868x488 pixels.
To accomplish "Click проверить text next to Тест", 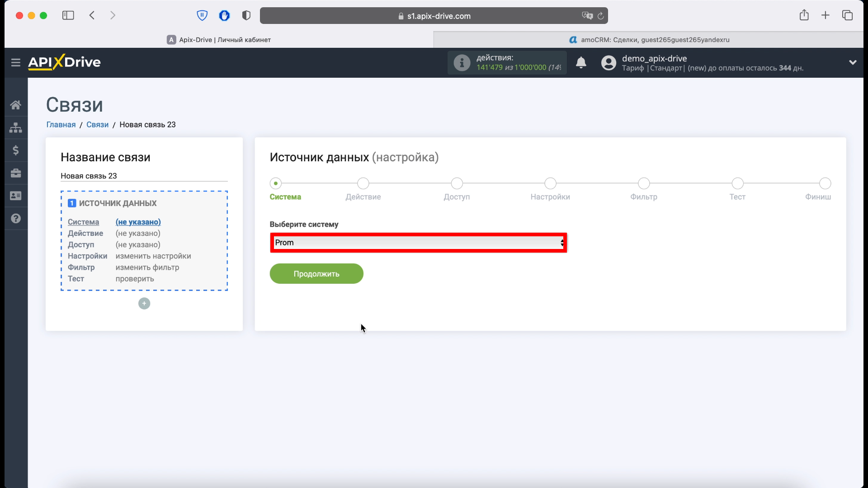I will click(135, 279).
